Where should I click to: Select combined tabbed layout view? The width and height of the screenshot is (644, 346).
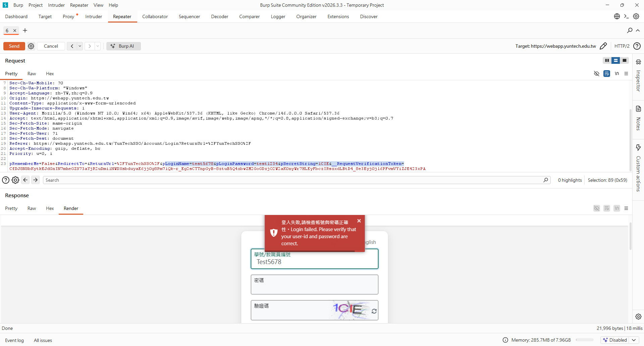[624, 60]
